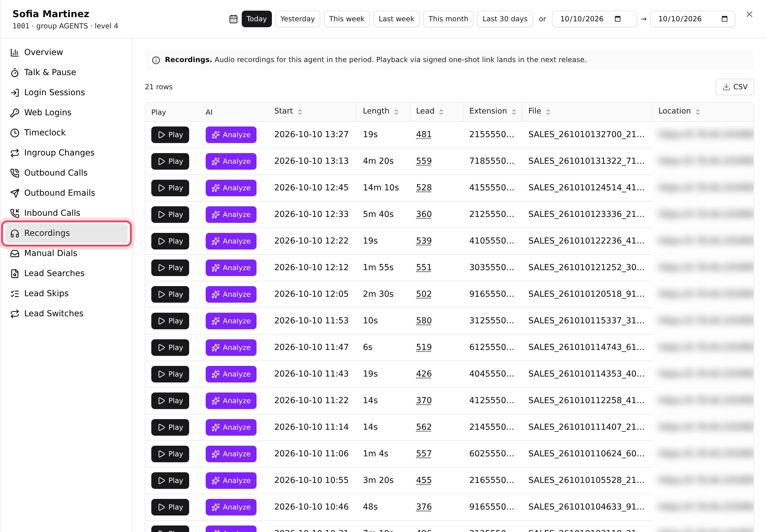
Task: Click the Inbound Calls phone icon
Action: [15, 213]
